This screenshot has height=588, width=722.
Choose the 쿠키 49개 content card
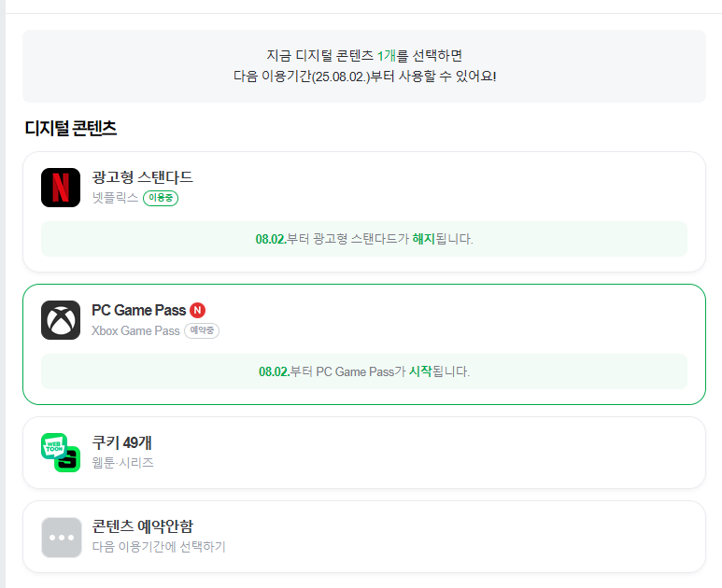coord(364,453)
